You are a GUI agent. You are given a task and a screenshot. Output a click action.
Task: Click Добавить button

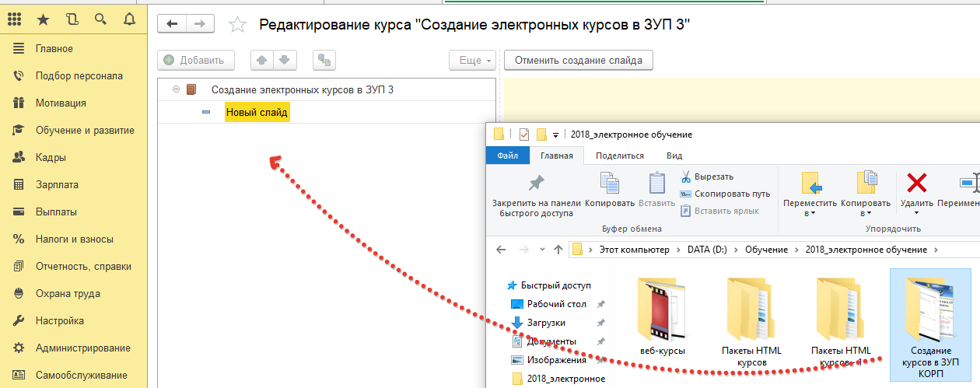pyautogui.click(x=196, y=60)
